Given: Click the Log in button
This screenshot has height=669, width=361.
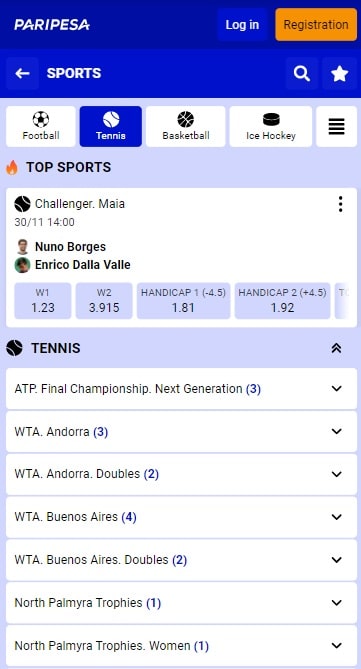Looking at the screenshot, I should pyautogui.click(x=242, y=24).
